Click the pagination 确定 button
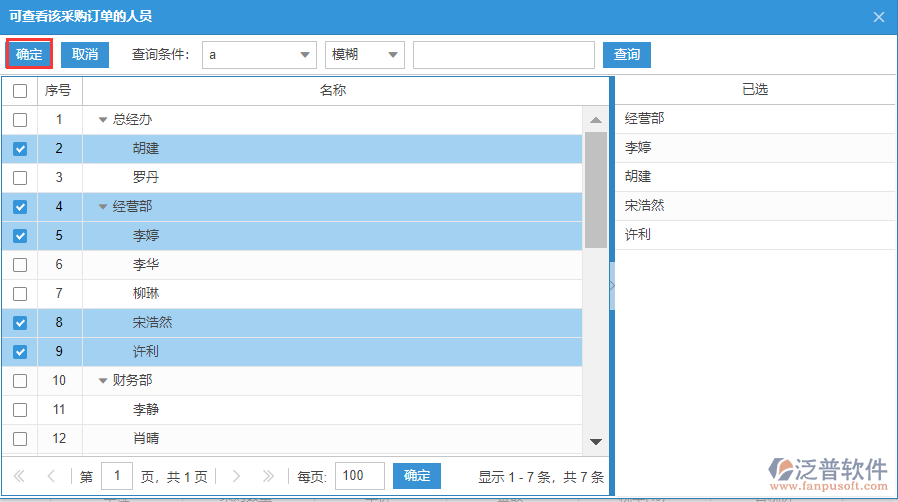 [x=416, y=476]
